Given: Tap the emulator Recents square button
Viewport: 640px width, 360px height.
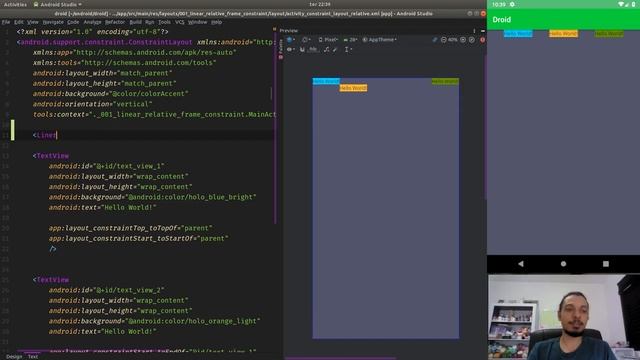Looking at the screenshot, I should coord(606,264).
